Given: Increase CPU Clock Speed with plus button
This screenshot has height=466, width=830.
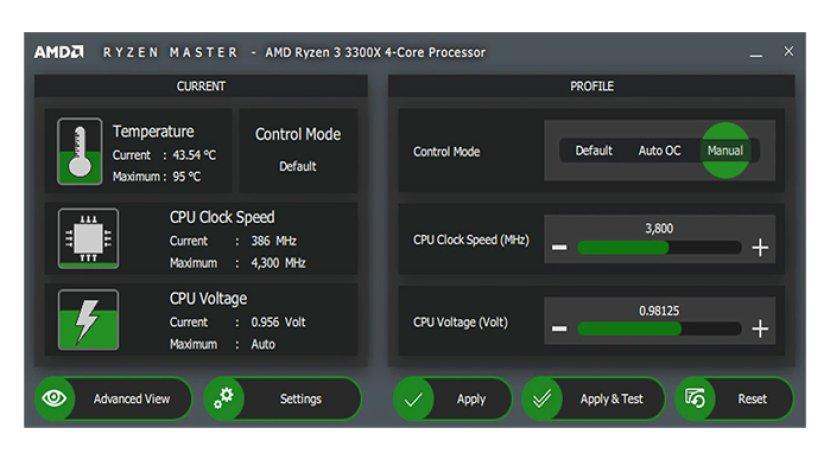Looking at the screenshot, I should click(760, 248).
